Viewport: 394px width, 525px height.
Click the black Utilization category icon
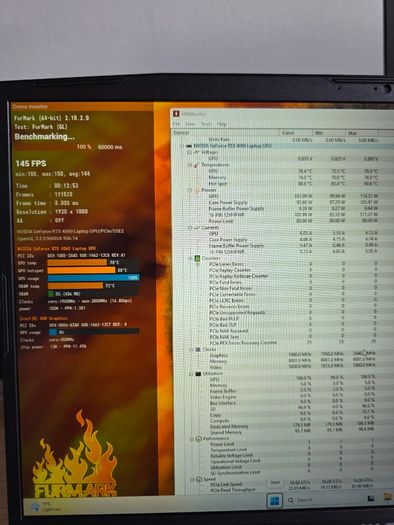pyautogui.click(x=198, y=374)
